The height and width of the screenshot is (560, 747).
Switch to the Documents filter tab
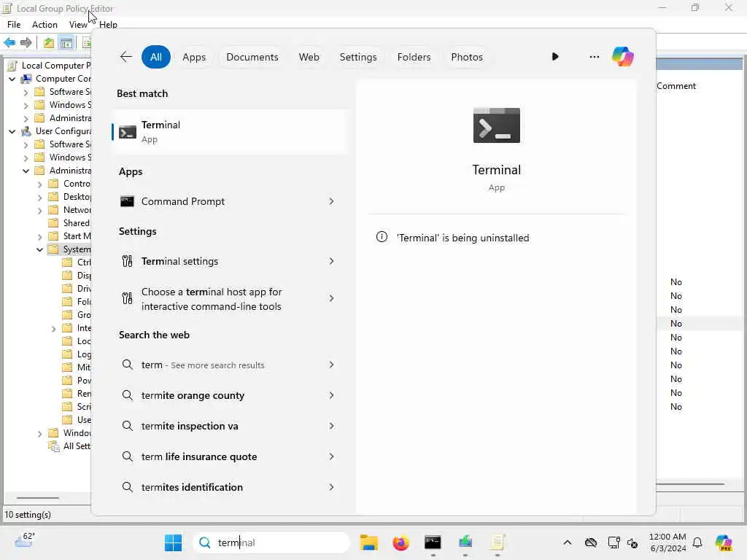pyautogui.click(x=252, y=57)
